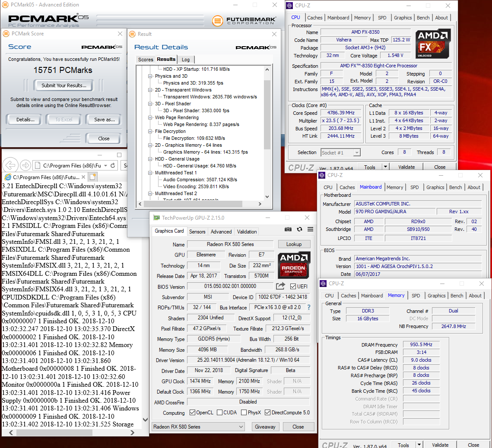Click the page file icon in address bar
Viewport: 492px width, 448px height.
[37, 165]
